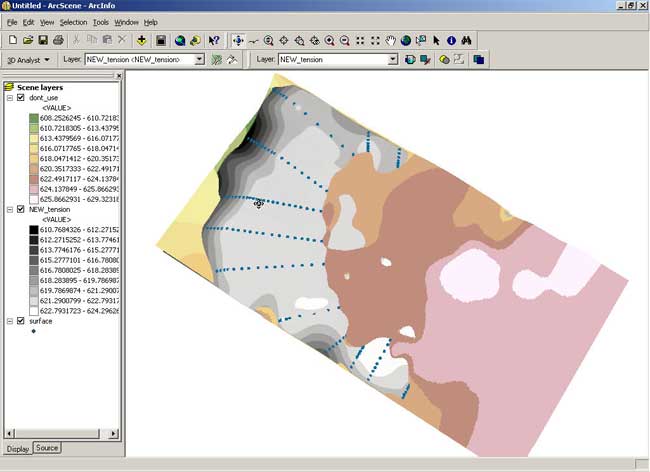Click the black 610.7684326 color swatch
Image resolution: width=650 pixels, height=472 pixels.
34,230
